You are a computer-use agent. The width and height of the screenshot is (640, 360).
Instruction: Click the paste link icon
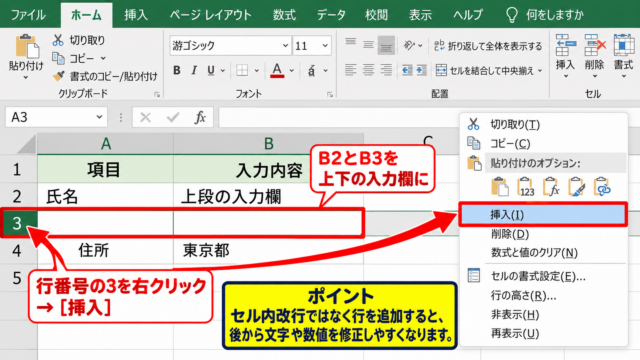[602, 187]
